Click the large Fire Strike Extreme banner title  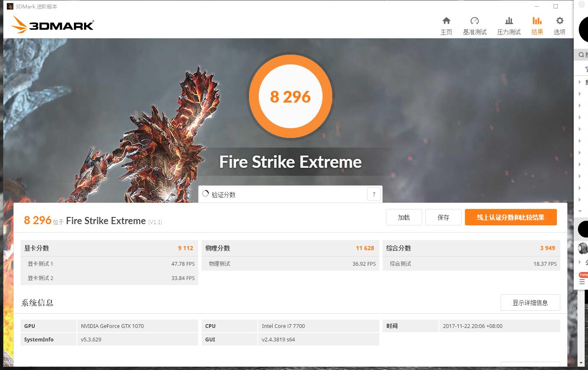pyautogui.click(x=290, y=162)
